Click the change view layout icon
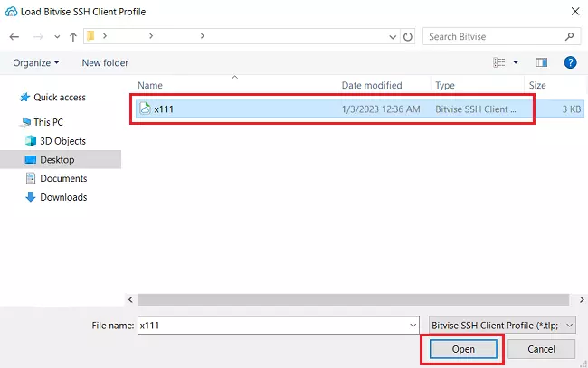The height and width of the screenshot is (368, 588). (499, 62)
